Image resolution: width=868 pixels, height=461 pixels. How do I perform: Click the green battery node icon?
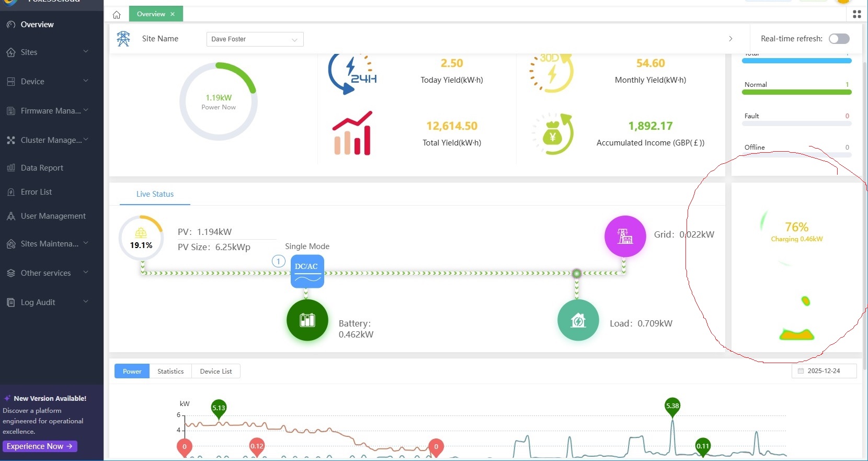307,320
